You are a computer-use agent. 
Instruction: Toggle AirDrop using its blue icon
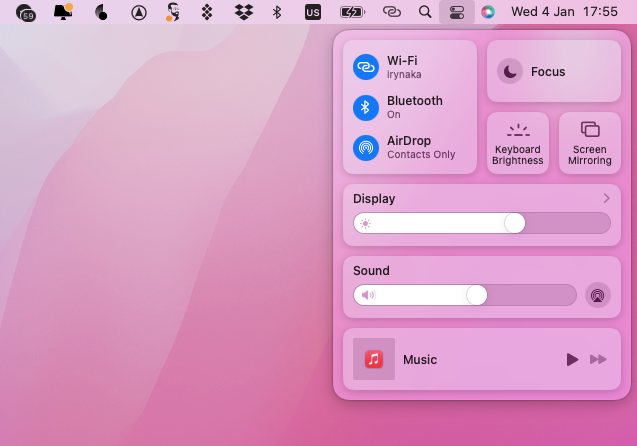(366, 148)
